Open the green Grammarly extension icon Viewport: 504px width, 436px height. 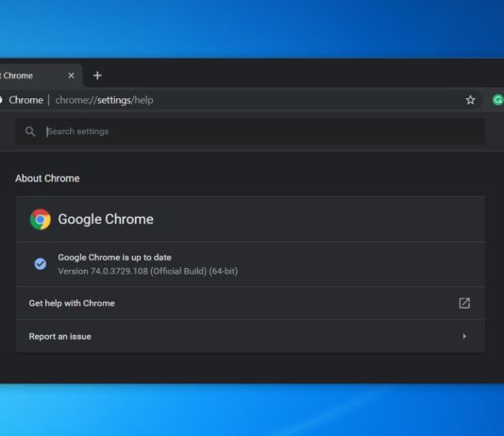[x=497, y=100]
